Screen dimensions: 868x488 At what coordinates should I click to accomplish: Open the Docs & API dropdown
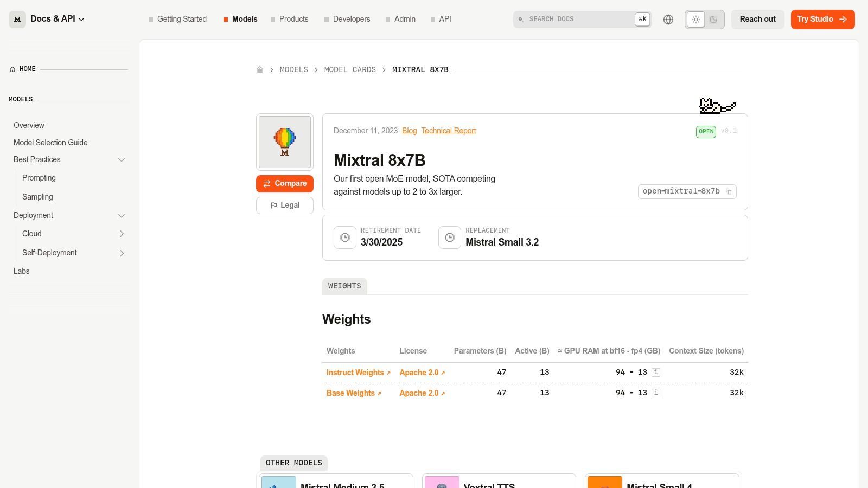click(58, 19)
